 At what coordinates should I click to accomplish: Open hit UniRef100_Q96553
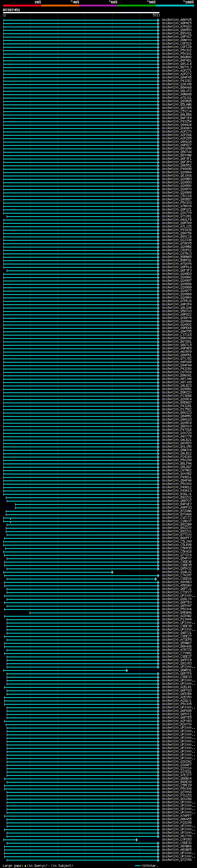coord(177,30)
